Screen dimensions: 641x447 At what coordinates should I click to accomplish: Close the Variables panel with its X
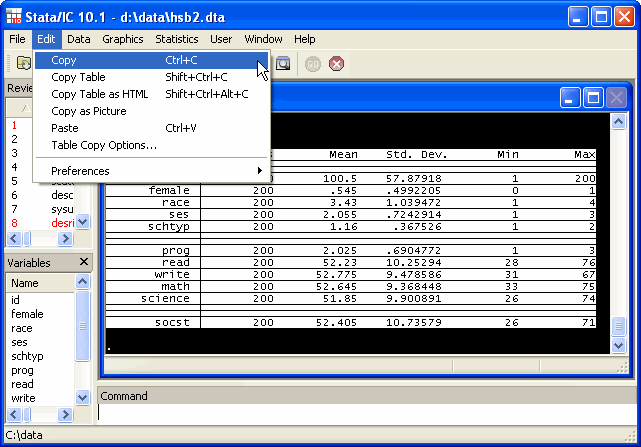click(84, 262)
